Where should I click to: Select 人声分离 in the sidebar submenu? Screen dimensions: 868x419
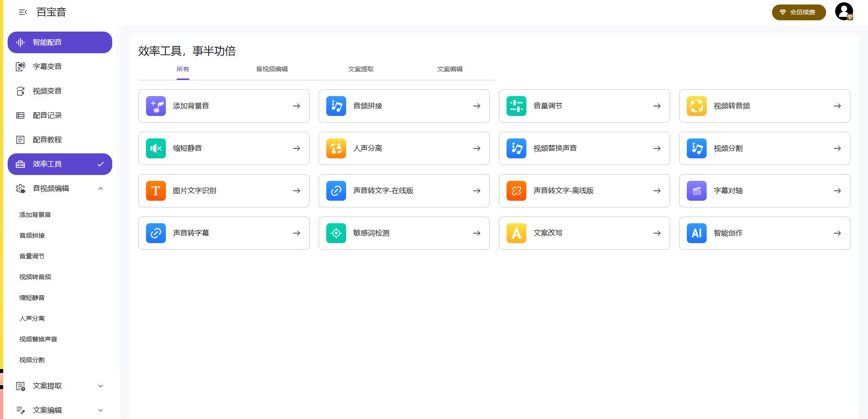click(x=32, y=318)
